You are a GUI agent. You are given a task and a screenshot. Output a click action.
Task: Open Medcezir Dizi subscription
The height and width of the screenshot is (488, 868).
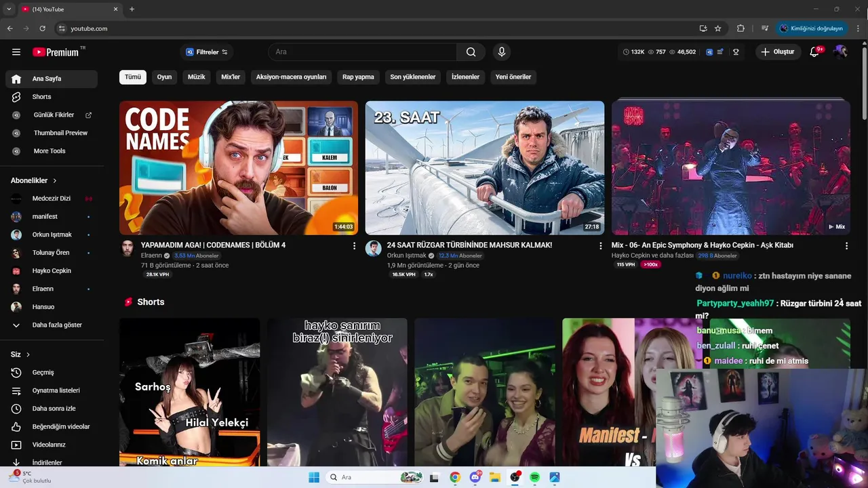pyautogui.click(x=52, y=199)
